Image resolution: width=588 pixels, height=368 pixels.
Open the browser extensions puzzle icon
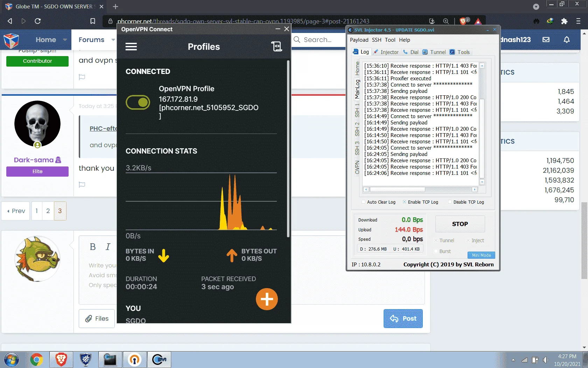tap(564, 21)
